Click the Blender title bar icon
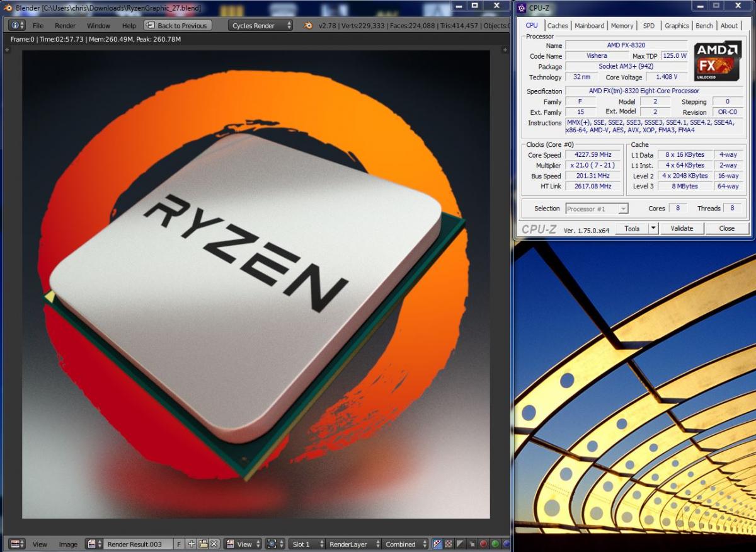Viewport: 756px width, 552px height. (8, 8)
